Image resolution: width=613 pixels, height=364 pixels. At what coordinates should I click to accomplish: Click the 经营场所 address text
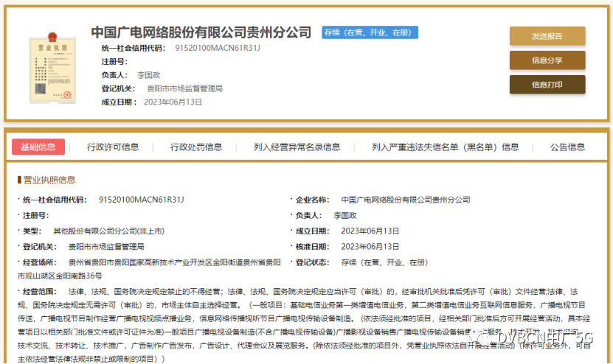pyautogui.click(x=149, y=269)
